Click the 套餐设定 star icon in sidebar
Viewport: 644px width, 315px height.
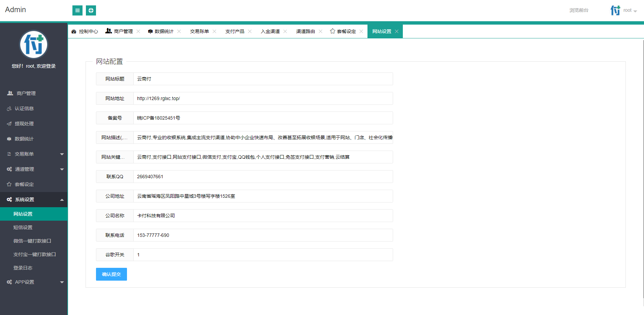(9, 184)
